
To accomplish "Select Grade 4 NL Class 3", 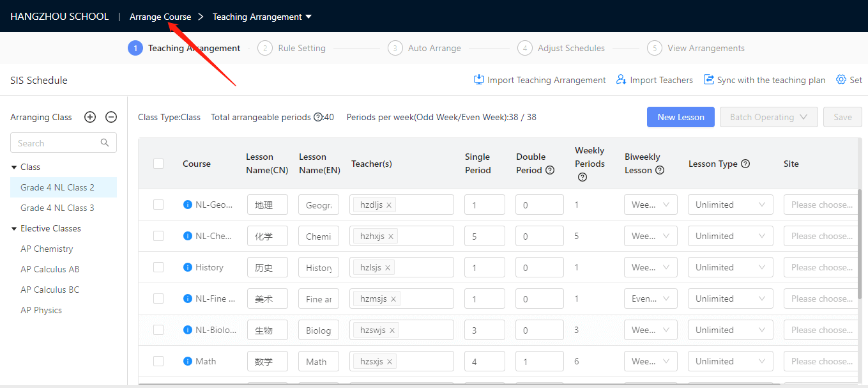I will click(57, 208).
